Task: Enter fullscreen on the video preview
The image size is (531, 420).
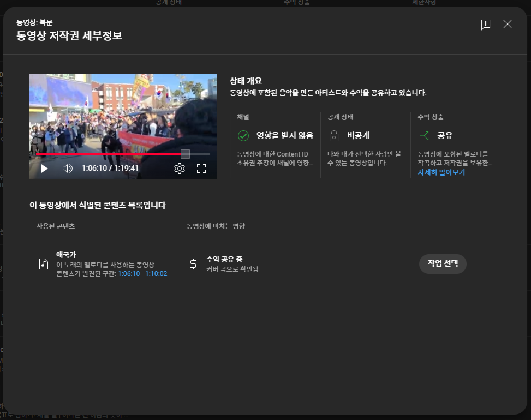Action: [x=201, y=169]
